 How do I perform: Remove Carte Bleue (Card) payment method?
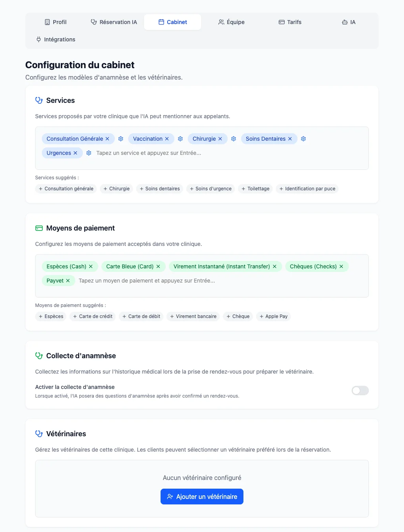point(158,266)
